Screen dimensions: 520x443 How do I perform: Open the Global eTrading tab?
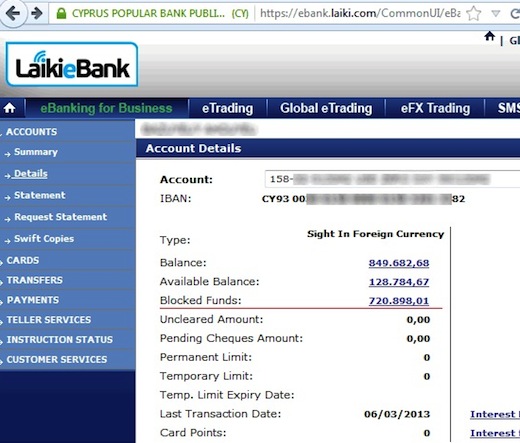click(x=326, y=108)
